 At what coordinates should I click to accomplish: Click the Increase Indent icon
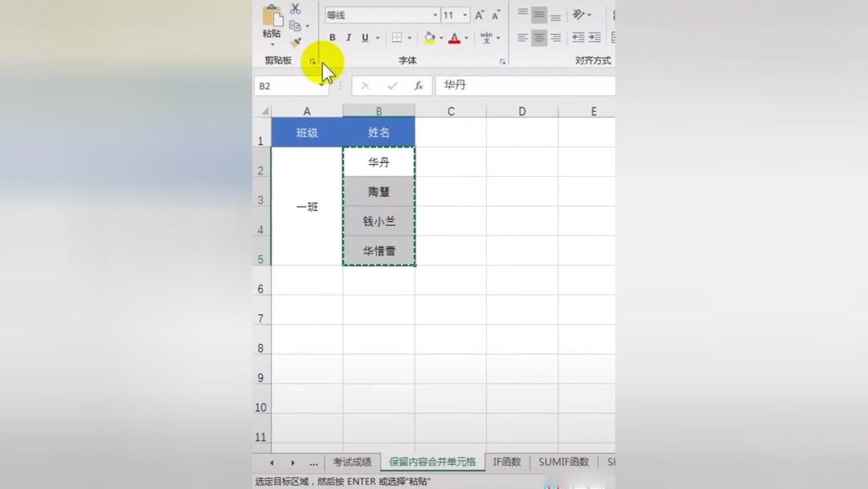coord(595,37)
